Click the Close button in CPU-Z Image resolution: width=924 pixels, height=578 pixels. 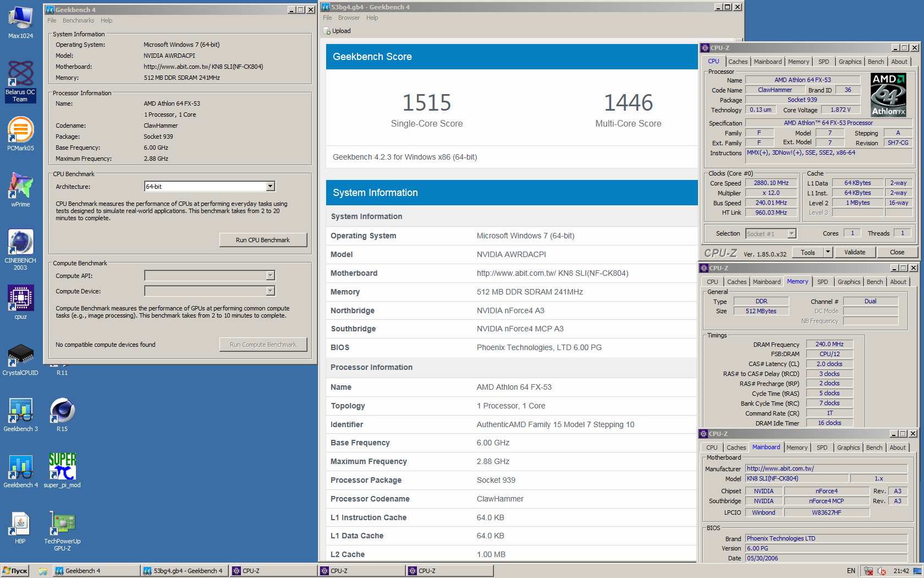897,252
